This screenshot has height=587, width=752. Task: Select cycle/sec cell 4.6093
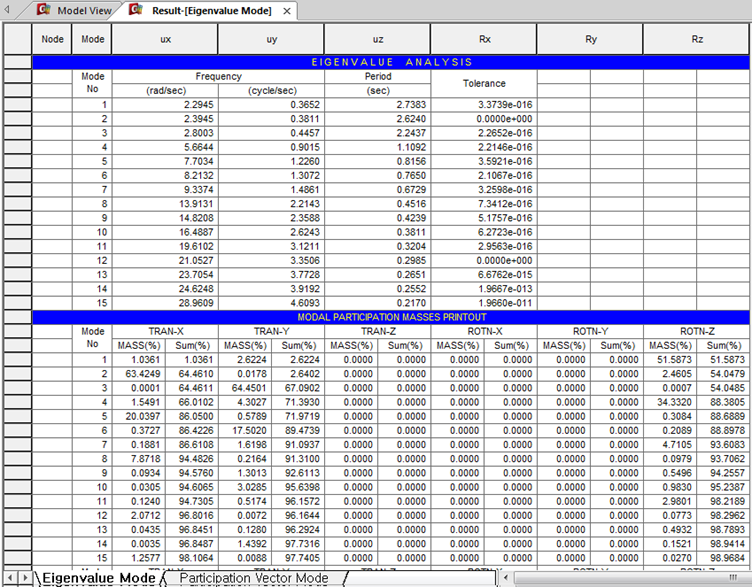pos(271,303)
